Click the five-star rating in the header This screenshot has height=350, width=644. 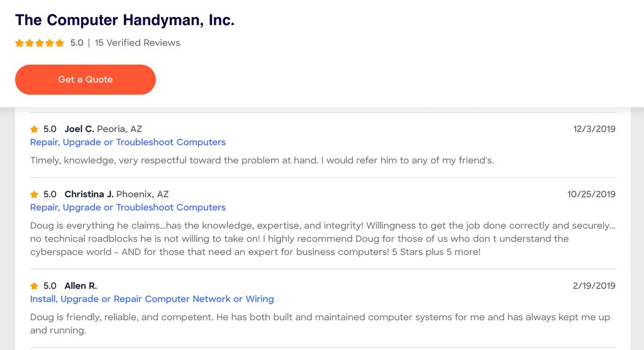pyautogui.click(x=40, y=43)
